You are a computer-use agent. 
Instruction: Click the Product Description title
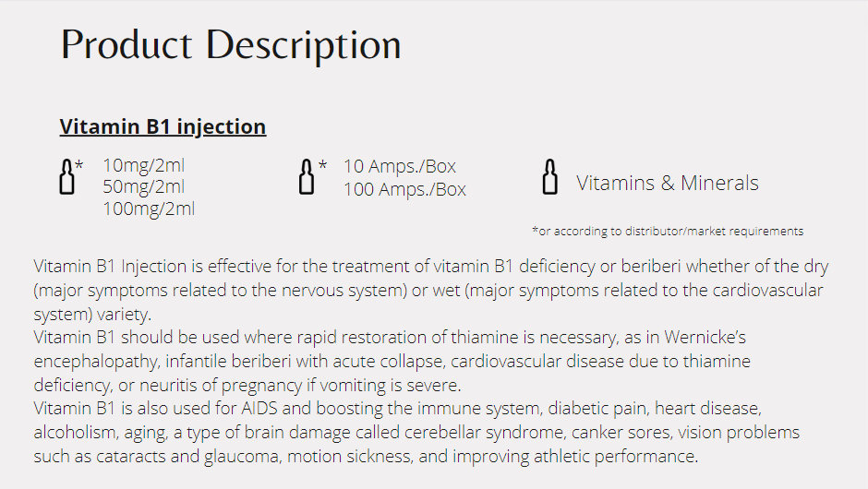231,44
